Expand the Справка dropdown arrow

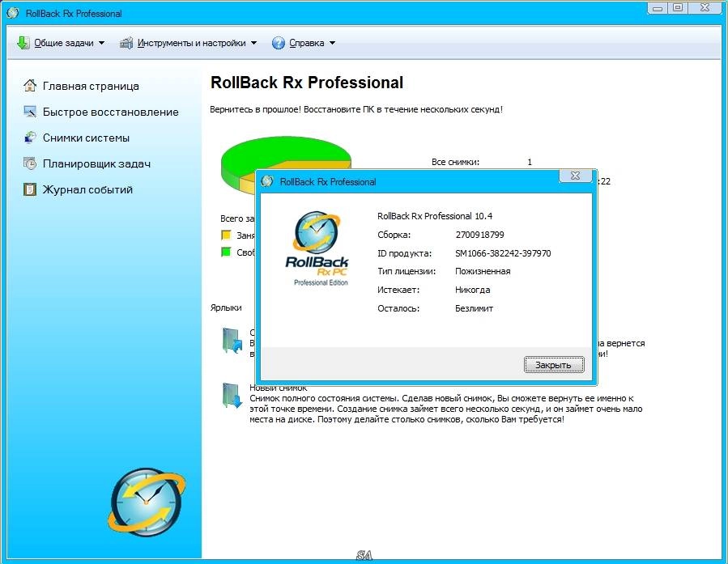click(x=333, y=43)
